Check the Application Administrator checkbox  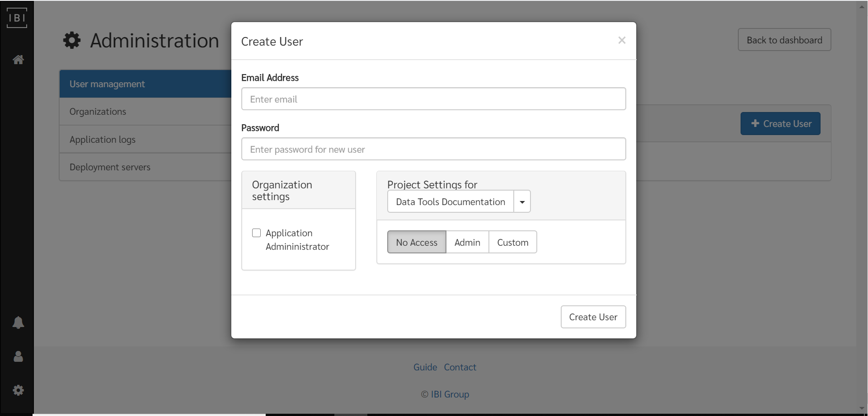256,233
